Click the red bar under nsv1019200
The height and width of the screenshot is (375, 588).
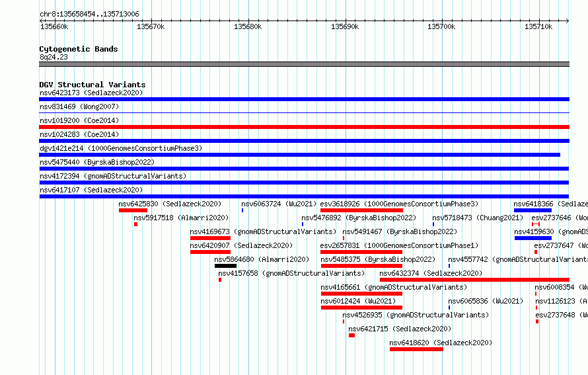coord(304,127)
